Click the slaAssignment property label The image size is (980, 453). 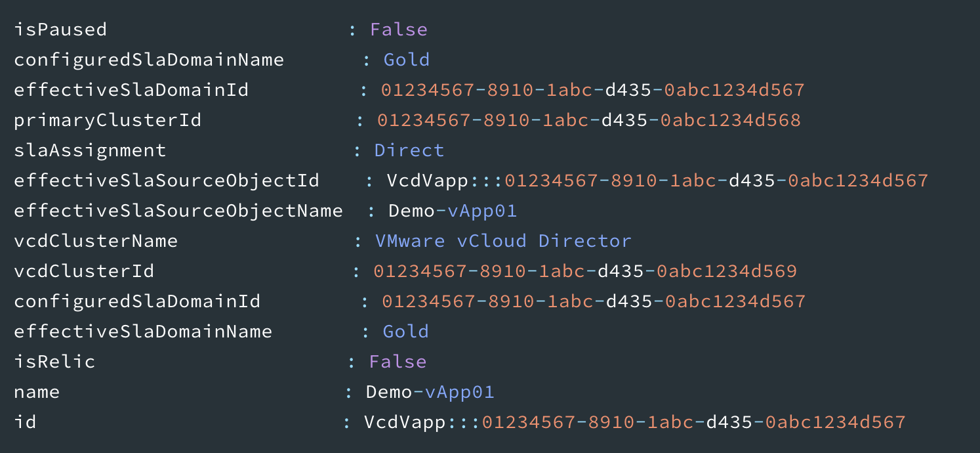90,150
